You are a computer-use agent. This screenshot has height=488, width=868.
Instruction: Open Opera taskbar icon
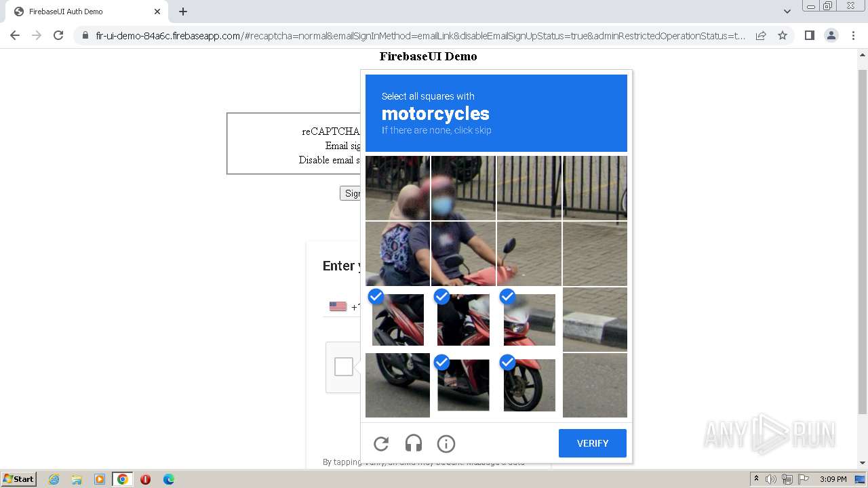coord(145,479)
